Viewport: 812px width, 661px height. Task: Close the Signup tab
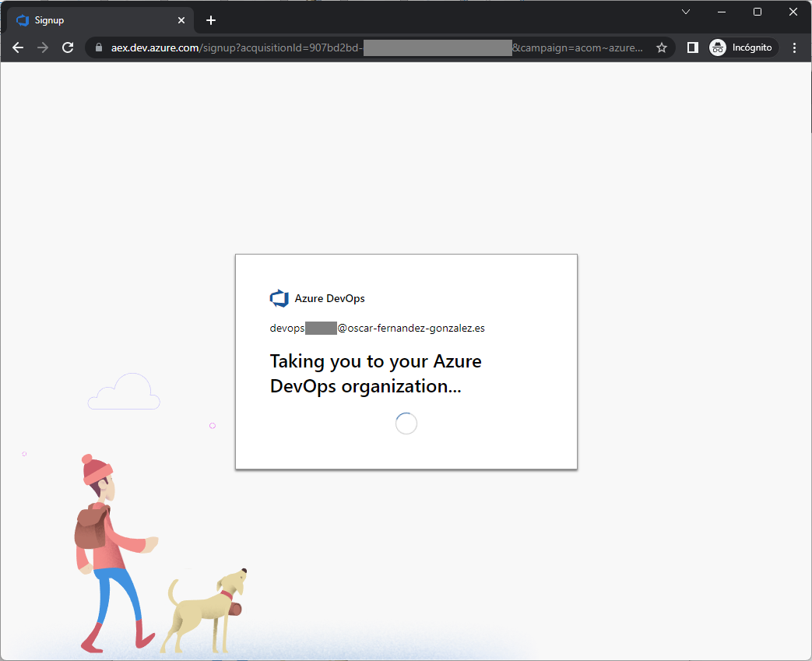pos(181,20)
